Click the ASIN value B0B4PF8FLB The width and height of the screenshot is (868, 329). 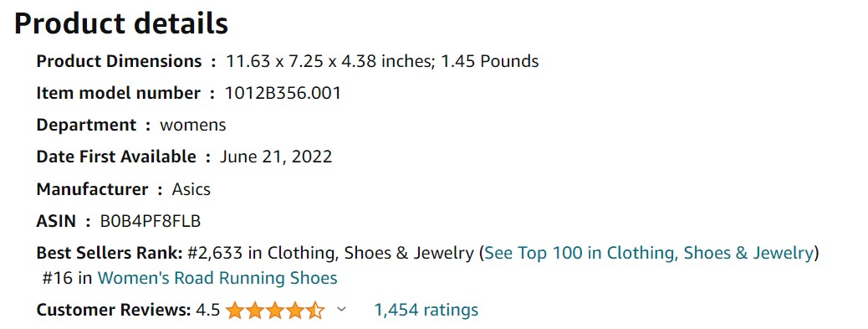point(150,222)
